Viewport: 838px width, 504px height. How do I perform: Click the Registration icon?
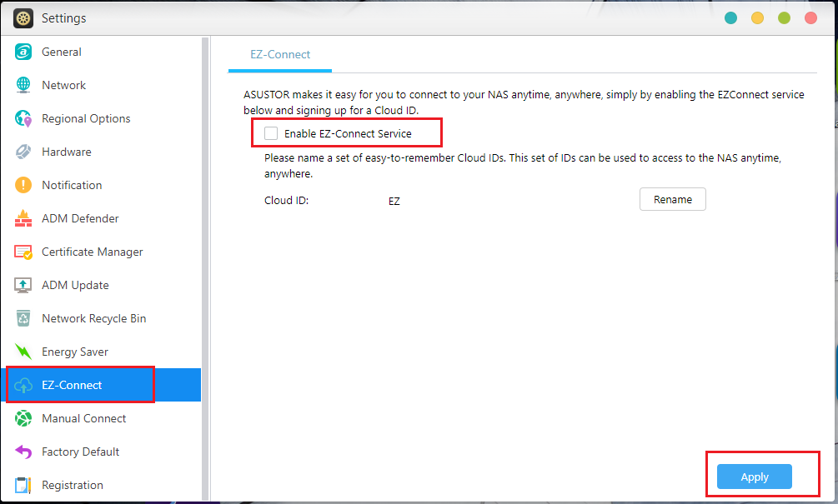coord(23,485)
